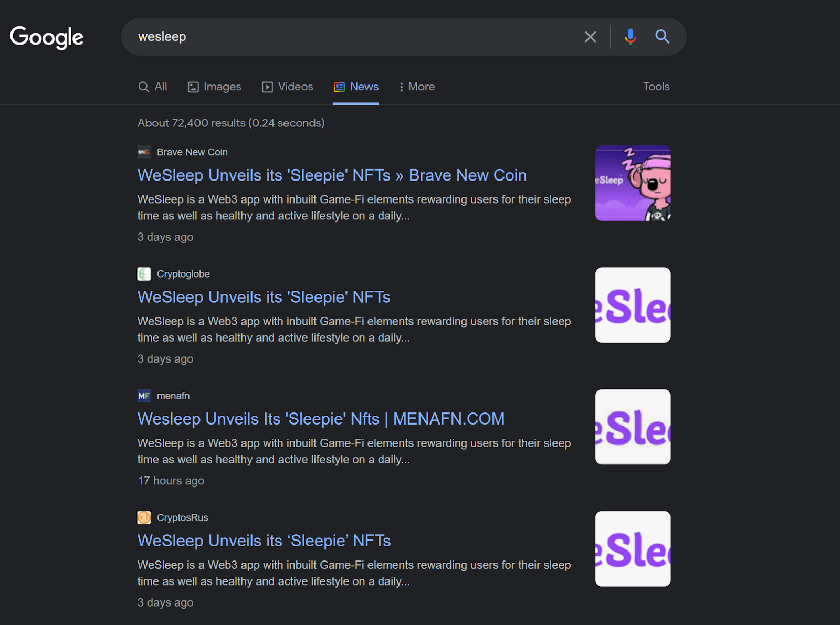Click the CryptosRus article thumbnail

click(633, 548)
